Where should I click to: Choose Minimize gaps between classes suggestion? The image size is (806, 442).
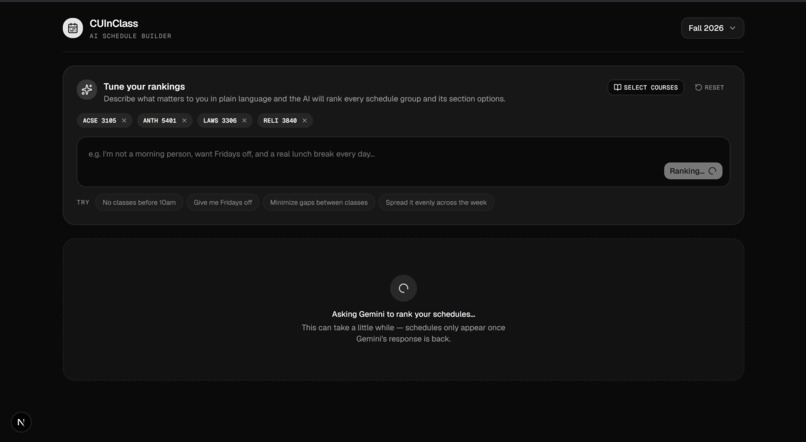[x=319, y=202]
